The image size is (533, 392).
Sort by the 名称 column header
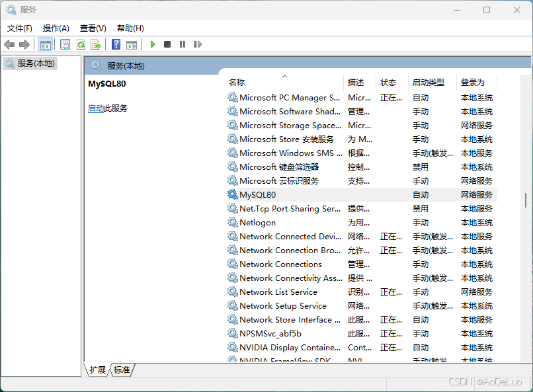pos(285,82)
